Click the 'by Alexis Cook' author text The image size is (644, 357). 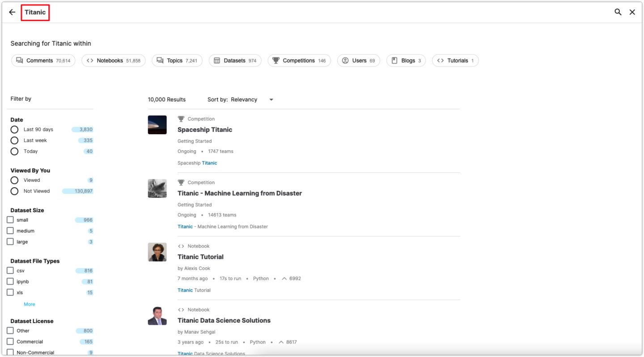(194, 269)
